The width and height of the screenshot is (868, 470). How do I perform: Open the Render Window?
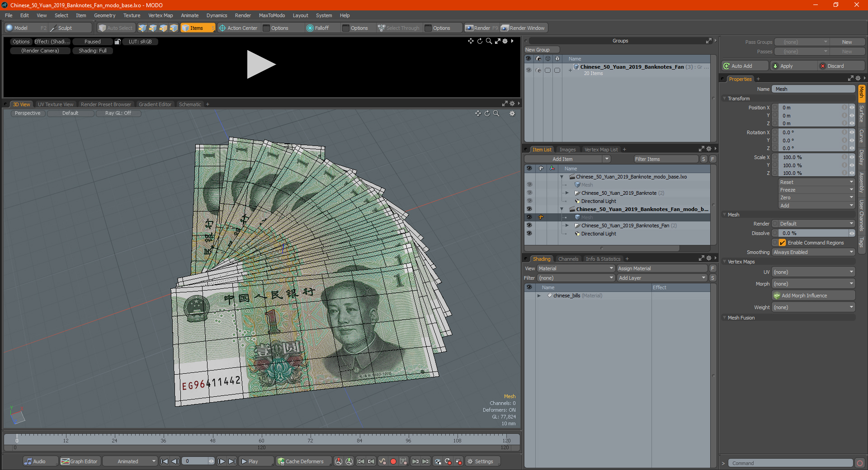point(524,28)
